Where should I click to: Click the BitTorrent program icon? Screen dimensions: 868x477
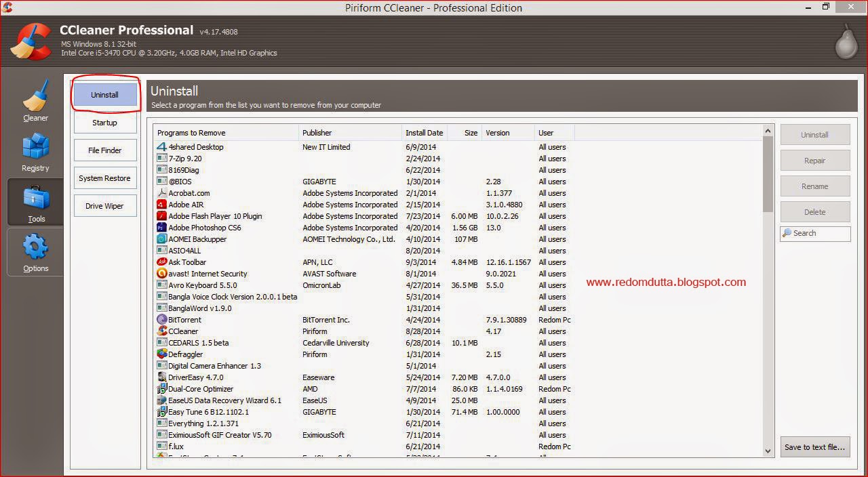pos(161,320)
